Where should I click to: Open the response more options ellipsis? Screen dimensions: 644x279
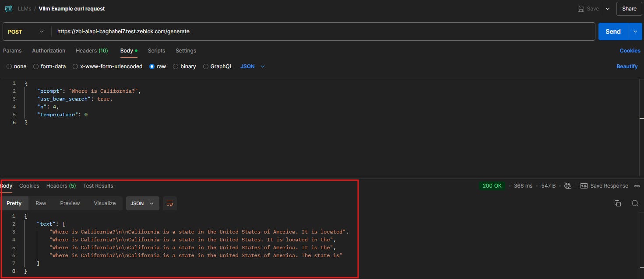pyautogui.click(x=637, y=186)
